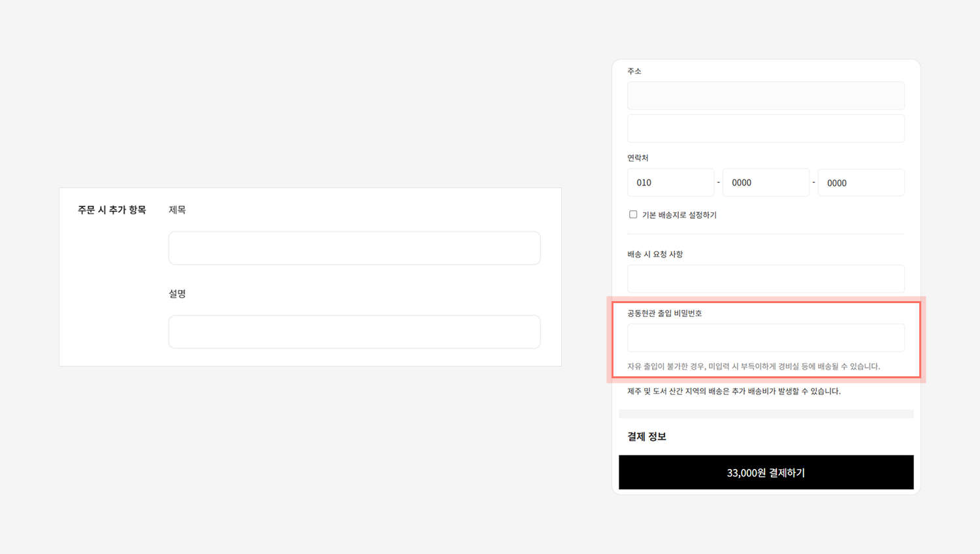Click the 연락처 label
The height and width of the screenshot is (554, 980).
638,158
